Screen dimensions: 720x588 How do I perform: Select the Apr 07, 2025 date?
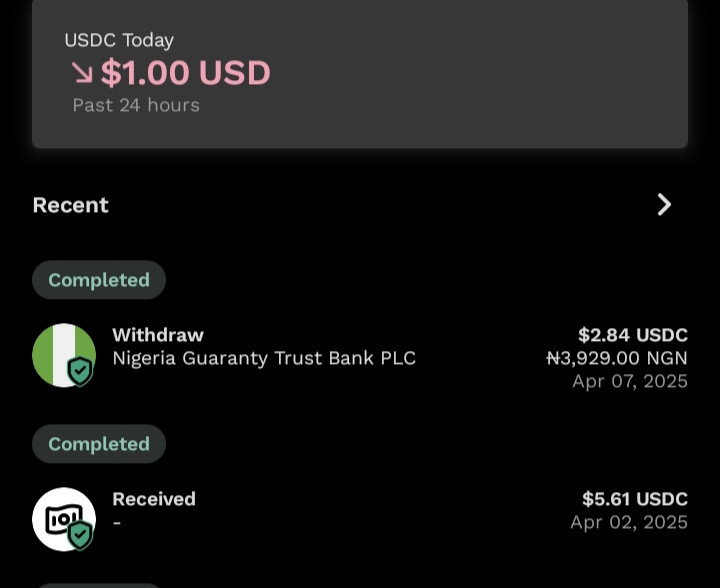630,381
